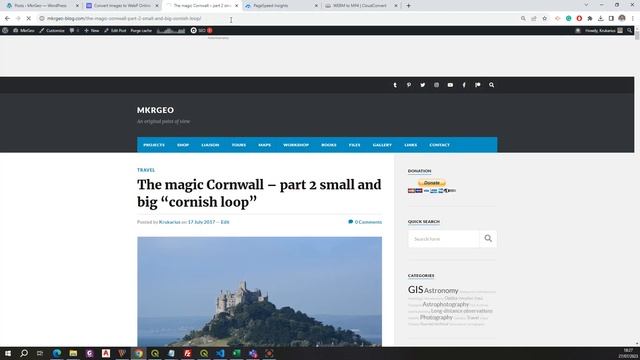Go back in the browser
This screenshot has height=360, width=640.
pos(7,18)
